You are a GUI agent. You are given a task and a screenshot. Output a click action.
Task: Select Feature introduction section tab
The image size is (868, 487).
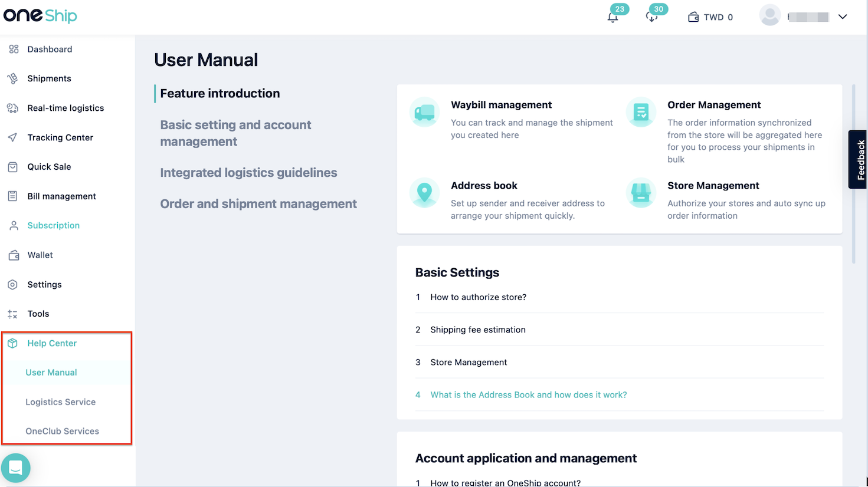[x=220, y=93]
